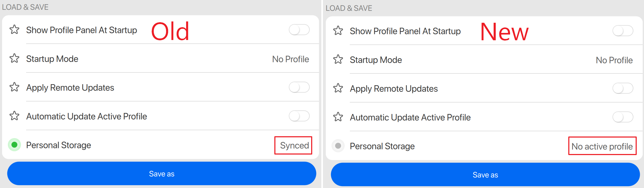The image size is (644, 188).
Task: Enable Apply Remote Updates in Old panel
Action: click(x=299, y=87)
